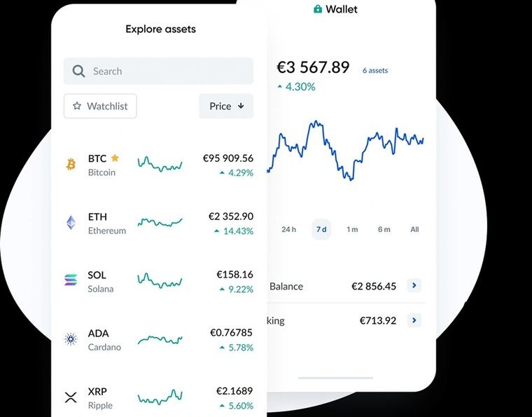Open the 6 assets link
Viewport: 532px width, 417px height.
374,70
